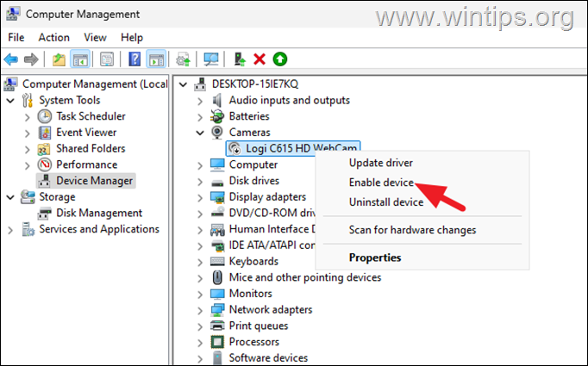
Task: Toggle Show/Hide Console Tree toolbar button
Action: pos(80,59)
